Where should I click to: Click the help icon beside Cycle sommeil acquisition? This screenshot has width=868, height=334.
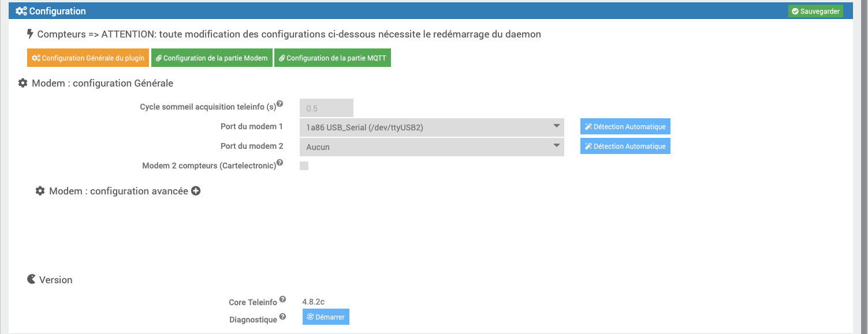(x=280, y=104)
